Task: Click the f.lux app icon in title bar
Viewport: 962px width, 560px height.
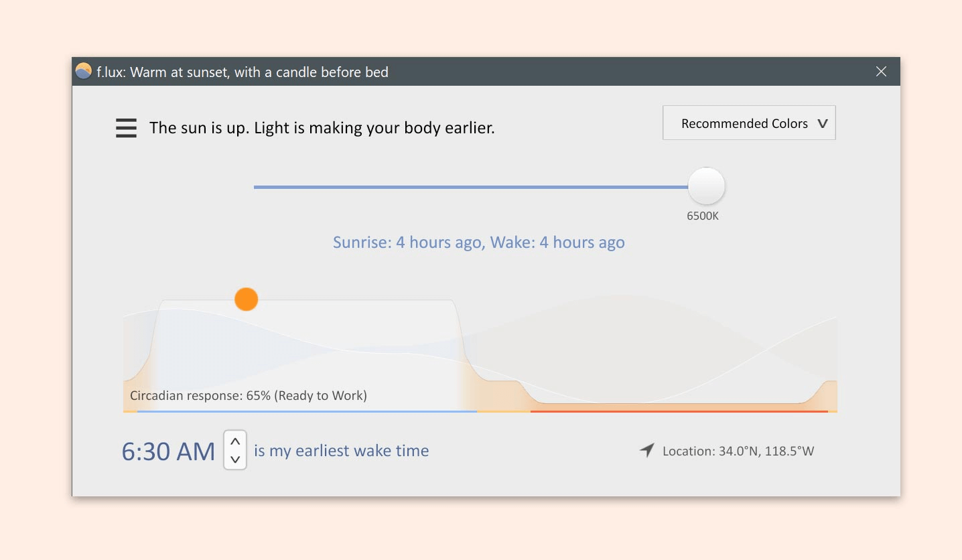Action: [x=82, y=71]
